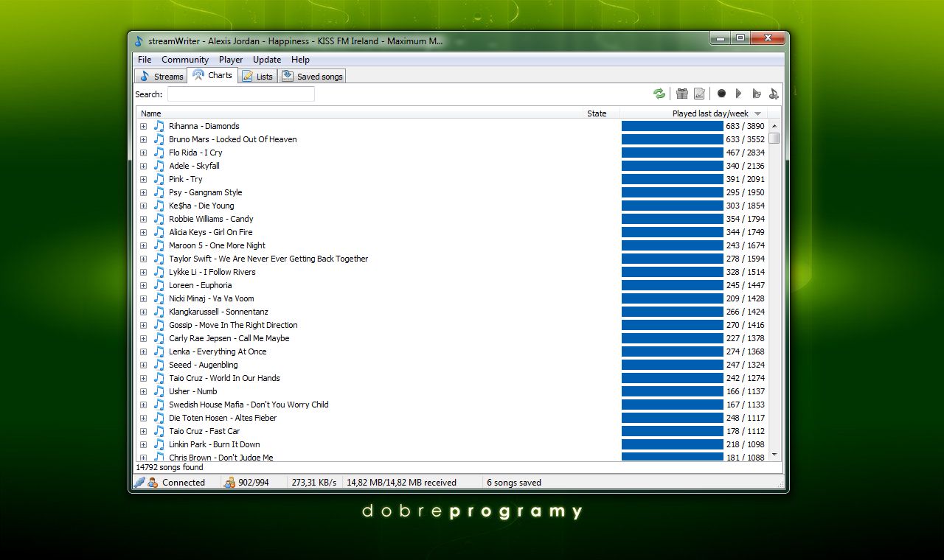Click the black record button in toolbar

pyautogui.click(x=721, y=94)
